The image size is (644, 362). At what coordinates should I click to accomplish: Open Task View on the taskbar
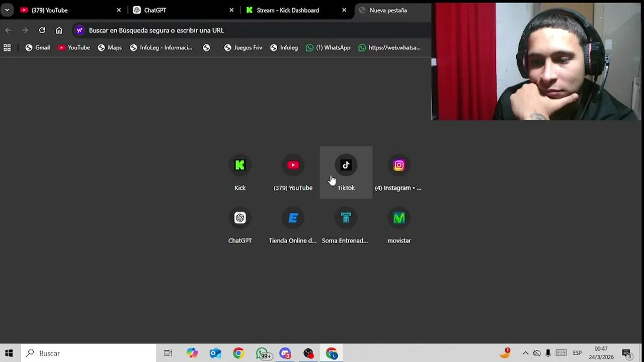(x=168, y=353)
